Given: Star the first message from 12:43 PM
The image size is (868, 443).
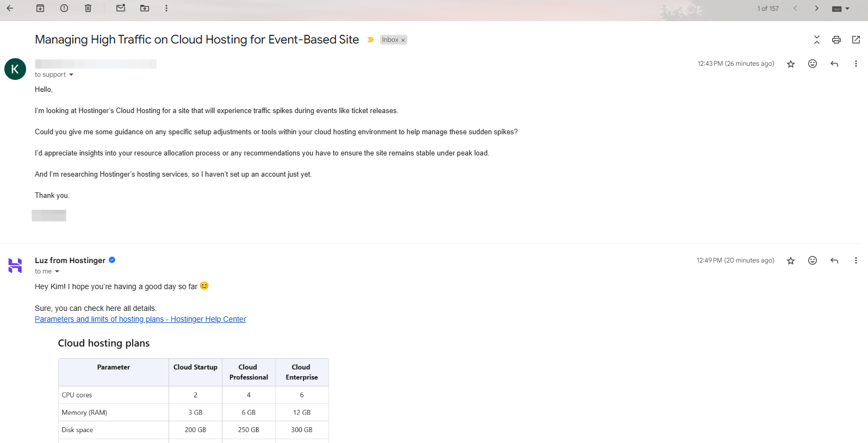Looking at the screenshot, I should pos(791,64).
